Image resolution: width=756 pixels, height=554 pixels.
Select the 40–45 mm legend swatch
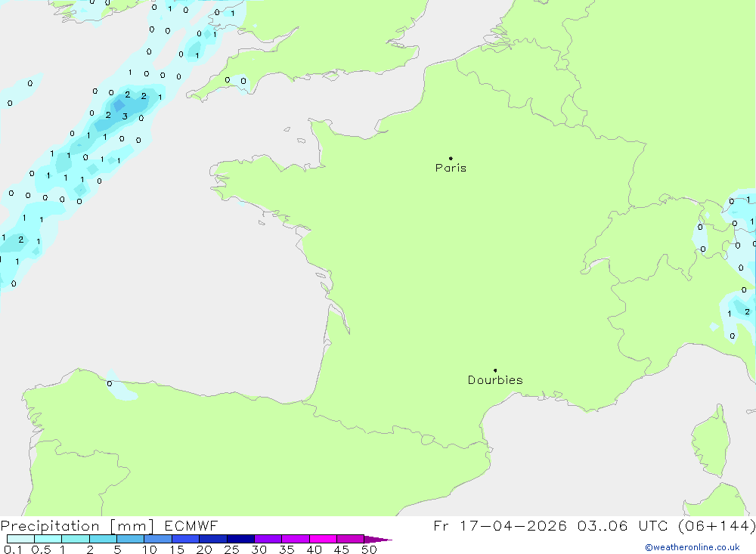(323, 539)
